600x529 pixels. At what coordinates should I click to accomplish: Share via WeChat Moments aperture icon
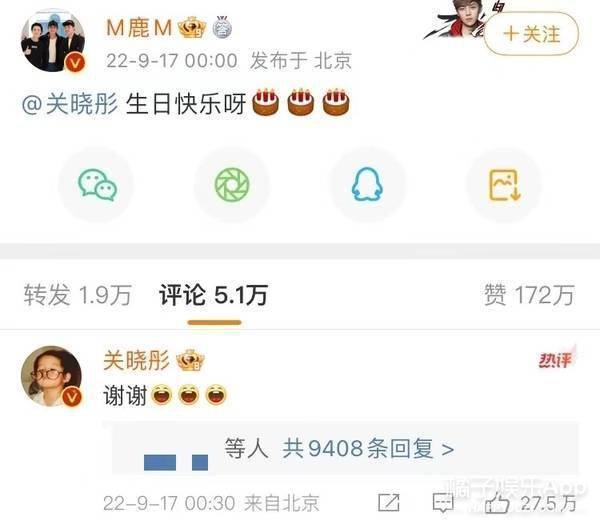pyautogui.click(x=232, y=185)
